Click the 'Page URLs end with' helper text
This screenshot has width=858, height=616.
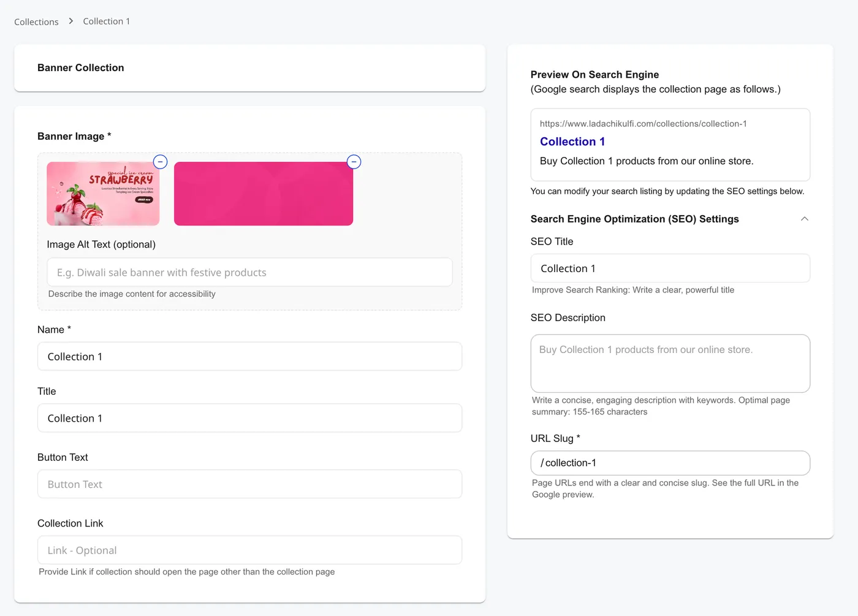point(665,489)
